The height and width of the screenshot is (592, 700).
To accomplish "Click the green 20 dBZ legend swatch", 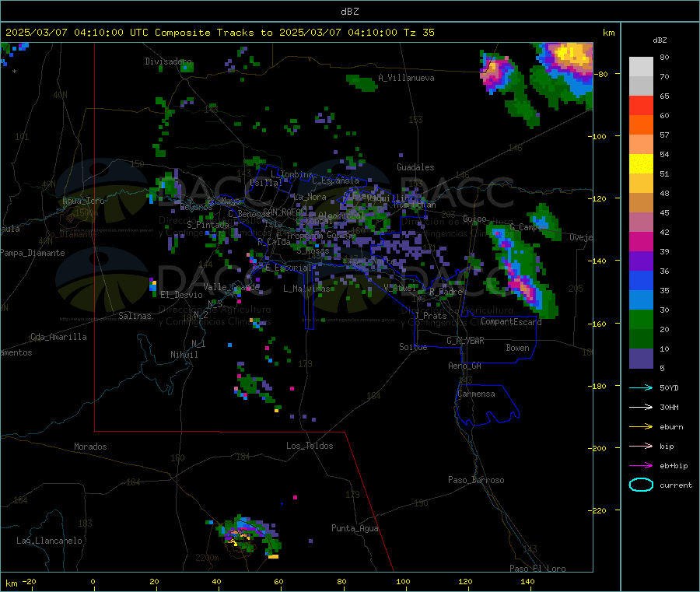I will click(641, 319).
